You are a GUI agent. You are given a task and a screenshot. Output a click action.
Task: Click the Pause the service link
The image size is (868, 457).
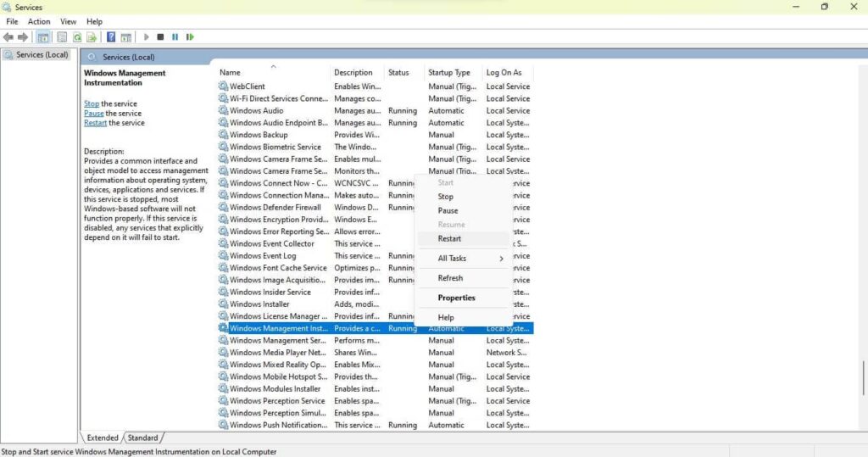(93, 114)
